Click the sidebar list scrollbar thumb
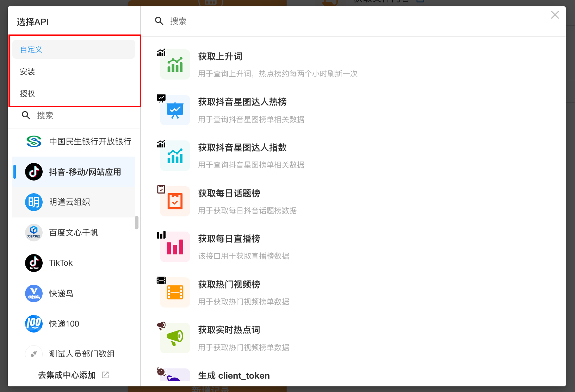Image resolution: width=575 pixels, height=392 pixels. 137,222
